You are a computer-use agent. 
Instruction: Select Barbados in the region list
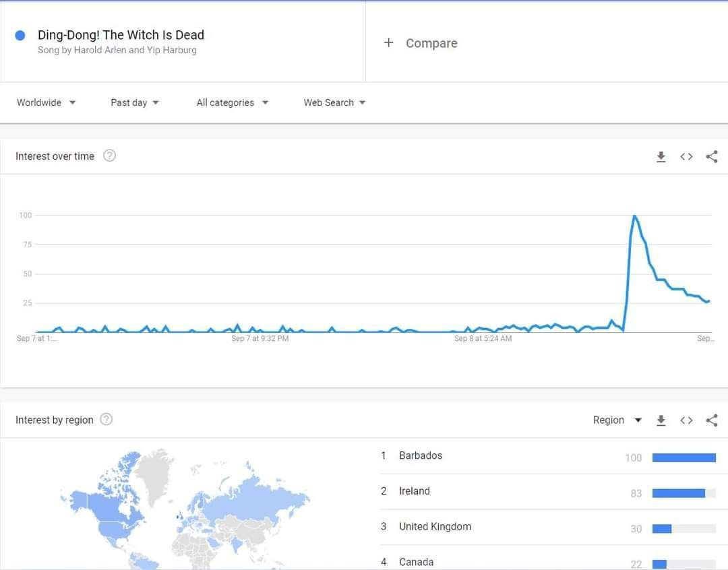point(421,455)
